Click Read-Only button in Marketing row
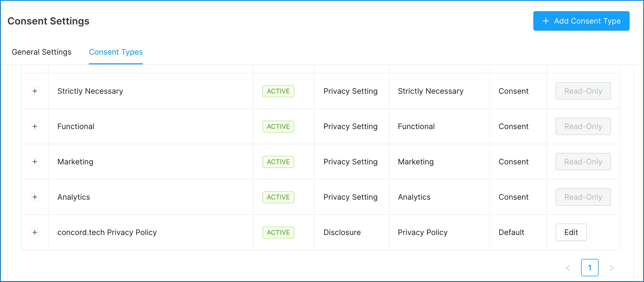644x282 pixels. (583, 162)
